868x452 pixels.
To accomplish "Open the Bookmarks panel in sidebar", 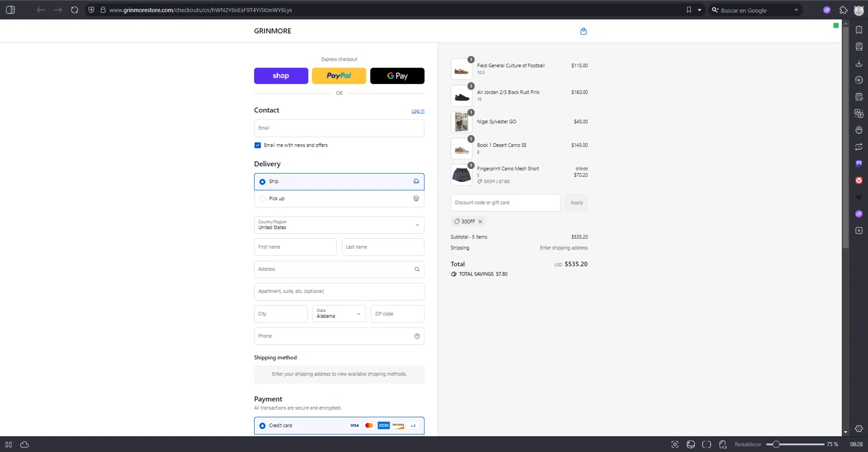I will click(859, 30).
